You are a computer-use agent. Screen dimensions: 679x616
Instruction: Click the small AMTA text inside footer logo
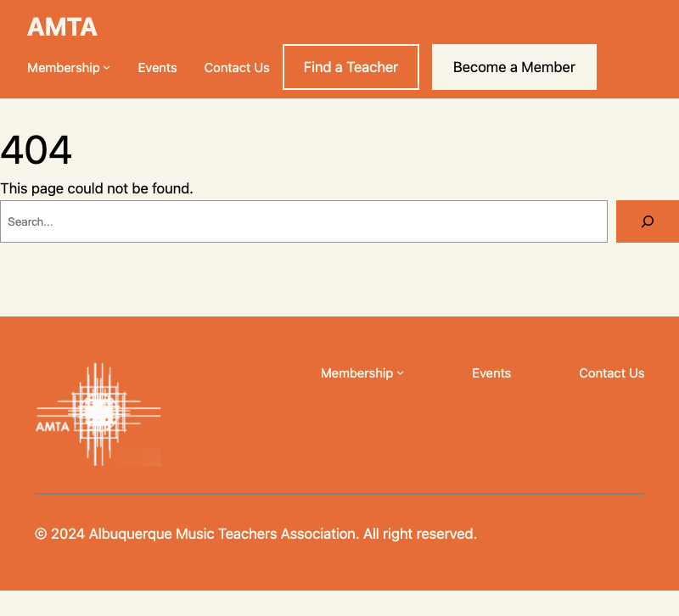pos(53,427)
